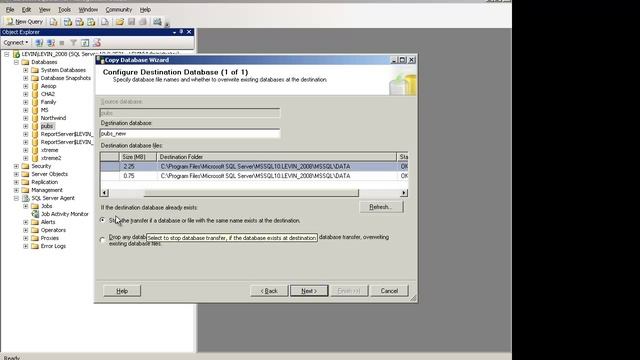Screen dimensions: 640x360
Task: Click the Stop square icon in Object Explorer
Action: pyautogui.click(x=62, y=42)
